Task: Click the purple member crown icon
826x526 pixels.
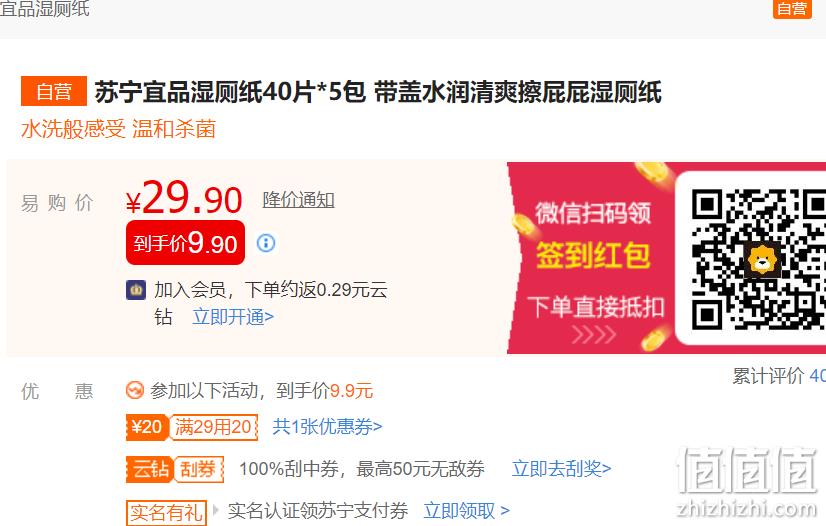Action: [x=136, y=290]
